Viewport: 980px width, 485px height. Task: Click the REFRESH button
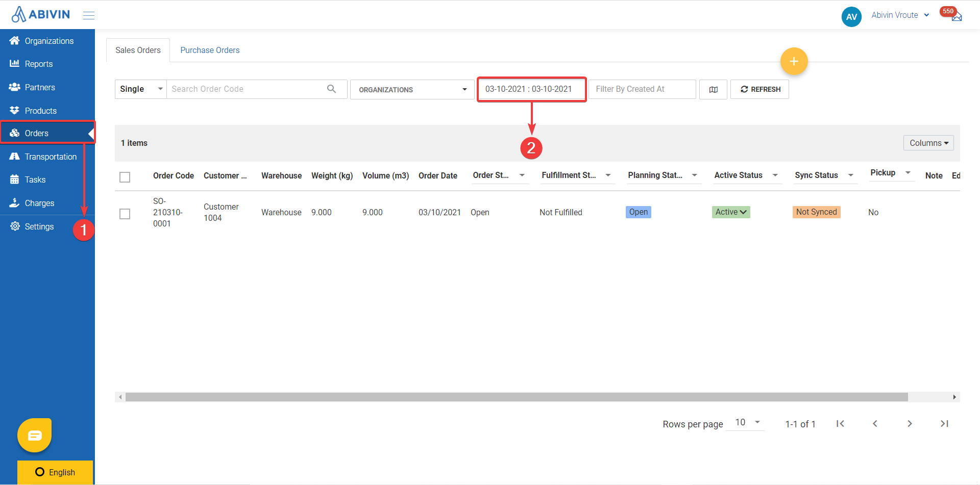pyautogui.click(x=759, y=89)
